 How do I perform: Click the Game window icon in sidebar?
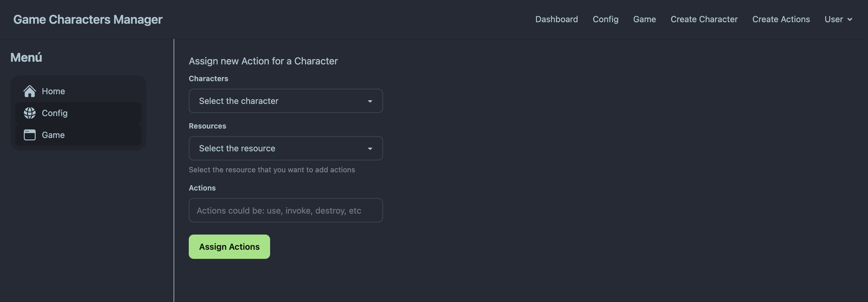coord(30,135)
